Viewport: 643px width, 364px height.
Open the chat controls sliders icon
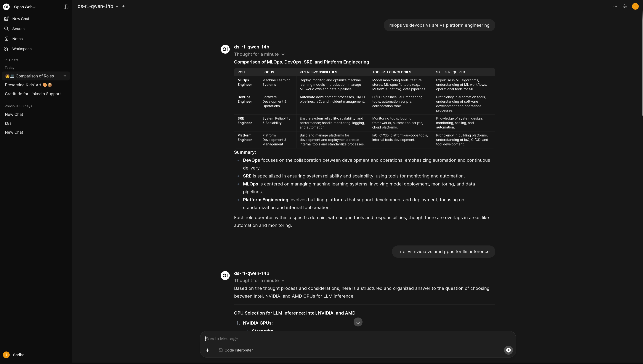tap(625, 6)
